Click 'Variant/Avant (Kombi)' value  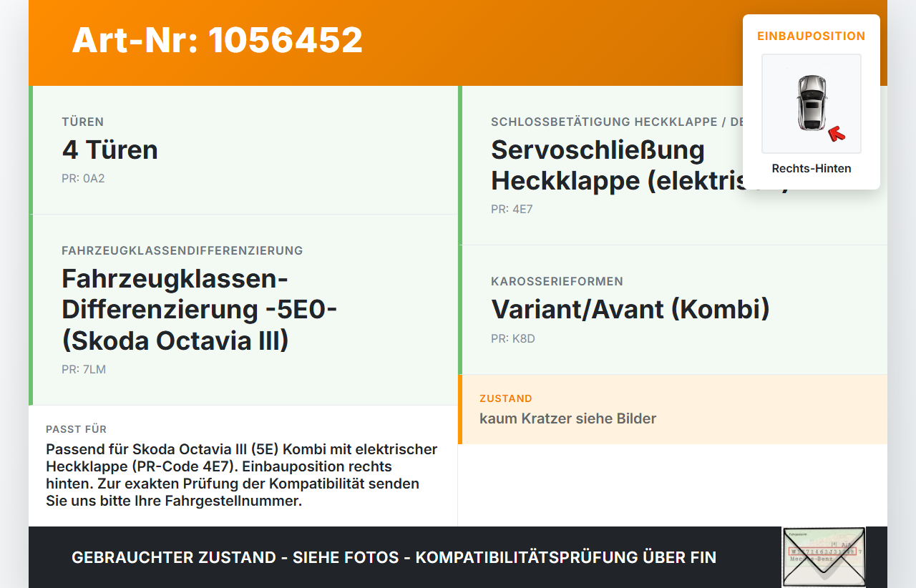pos(630,310)
